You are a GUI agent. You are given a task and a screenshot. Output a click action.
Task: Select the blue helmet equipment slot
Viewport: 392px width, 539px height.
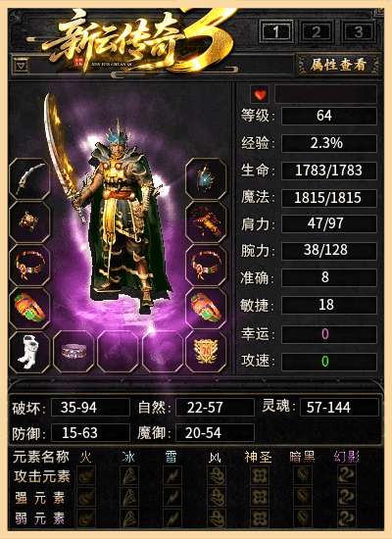(x=206, y=179)
